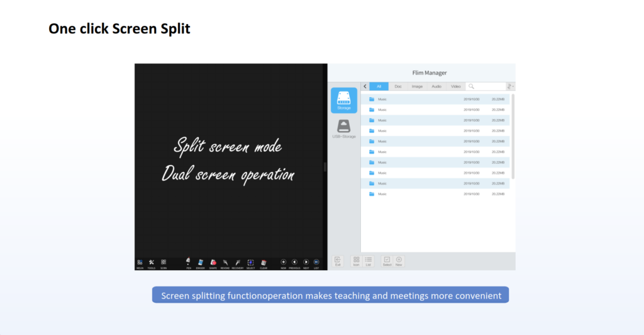Click the Recovery arrow icon
Screen dimensions: 644x335
(238, 262)
